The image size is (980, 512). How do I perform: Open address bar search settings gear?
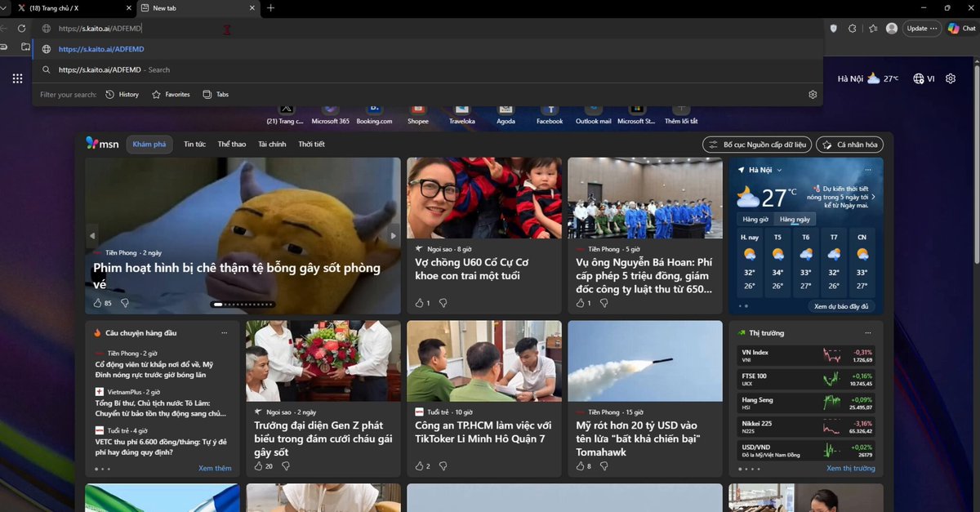tap(813, 95)
